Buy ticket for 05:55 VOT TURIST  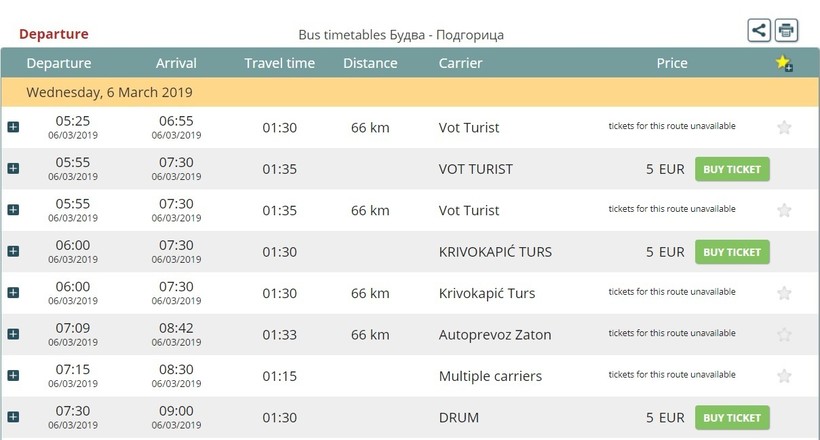click(x=732, y=169)
